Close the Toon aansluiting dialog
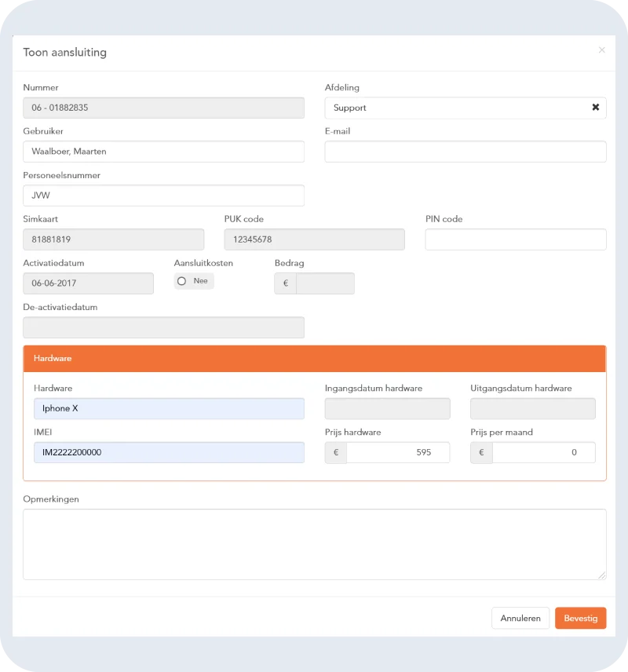 [602, 50]
